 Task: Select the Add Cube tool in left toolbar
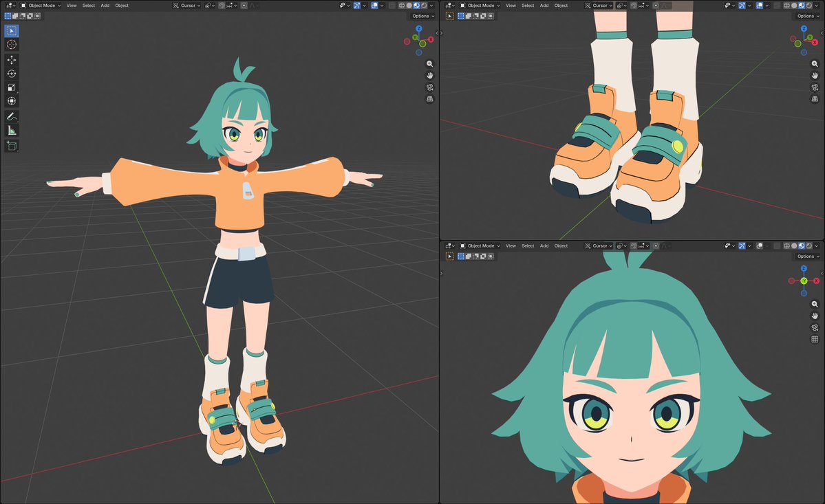coord(12,146)
